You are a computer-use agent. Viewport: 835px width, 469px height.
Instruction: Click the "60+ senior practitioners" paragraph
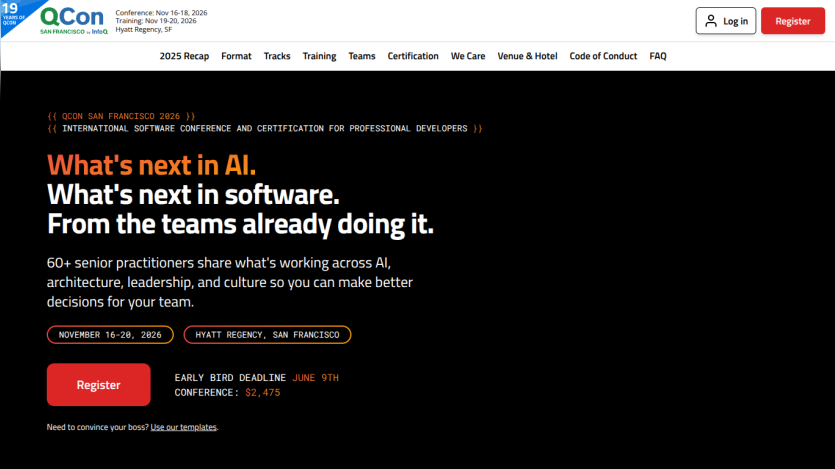click(x=230, y=282)
